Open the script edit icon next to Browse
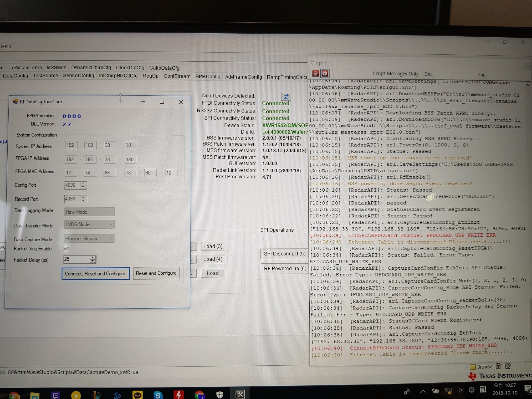Viewport: 532px width, 399px height. click(x=499, y=366)
